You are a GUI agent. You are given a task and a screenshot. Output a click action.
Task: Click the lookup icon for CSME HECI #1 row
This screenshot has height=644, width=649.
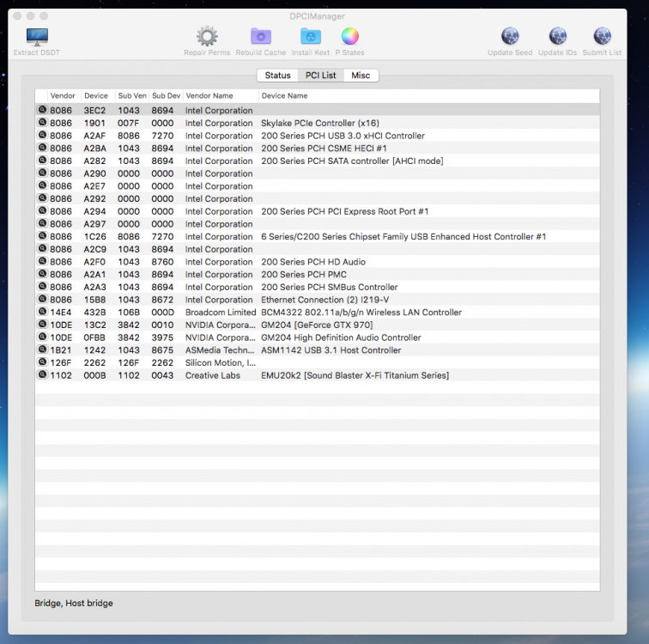point(42,148)
